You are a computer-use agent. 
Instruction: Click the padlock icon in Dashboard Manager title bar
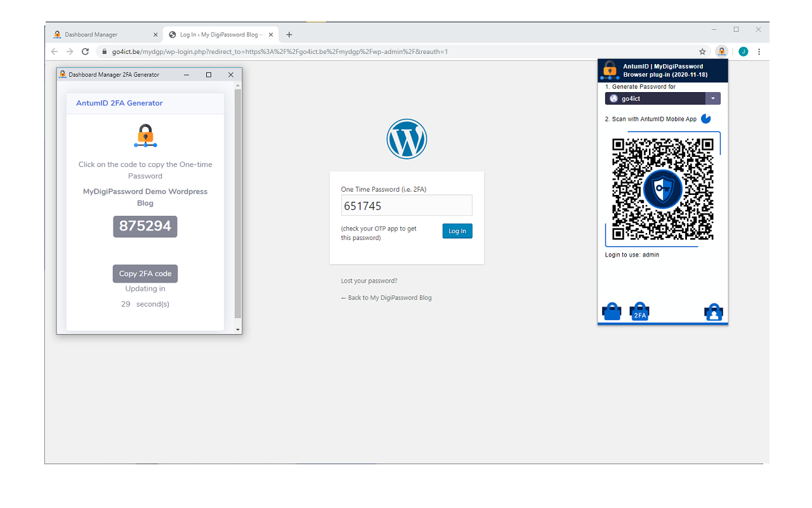tap(62, 74)
